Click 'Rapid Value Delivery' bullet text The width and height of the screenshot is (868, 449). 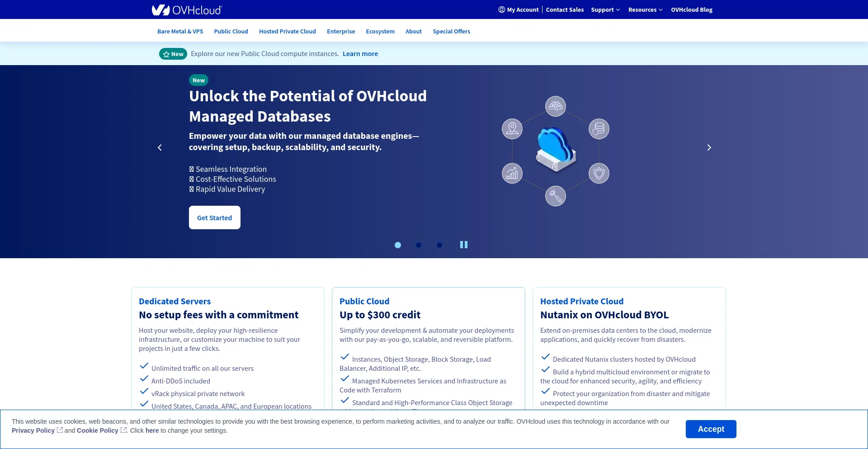click(x=230, y=189)
